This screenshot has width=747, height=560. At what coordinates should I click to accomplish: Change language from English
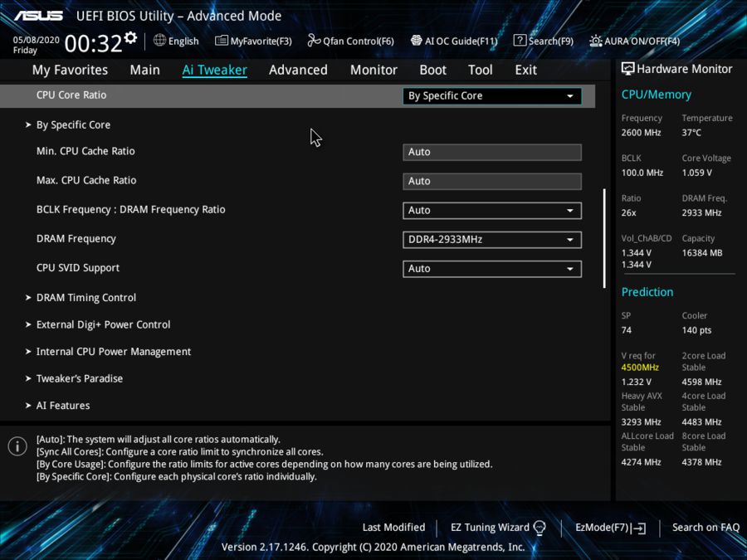point(183,41)
